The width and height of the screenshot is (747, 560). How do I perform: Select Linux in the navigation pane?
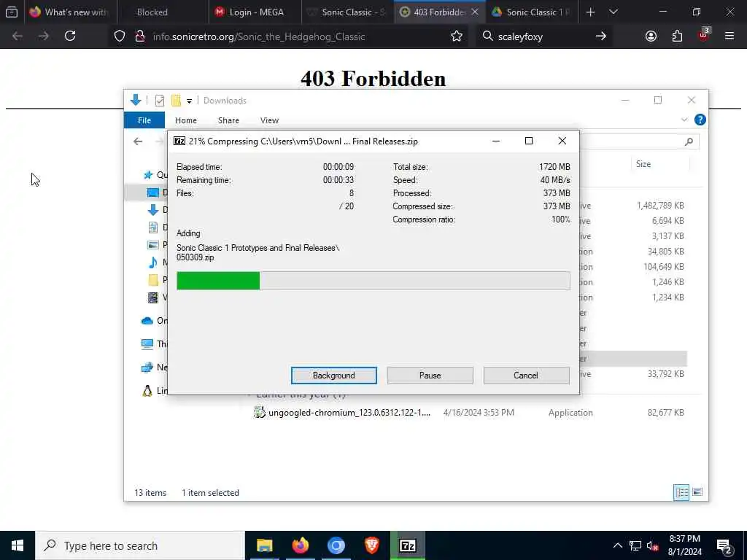pos(155,391)
